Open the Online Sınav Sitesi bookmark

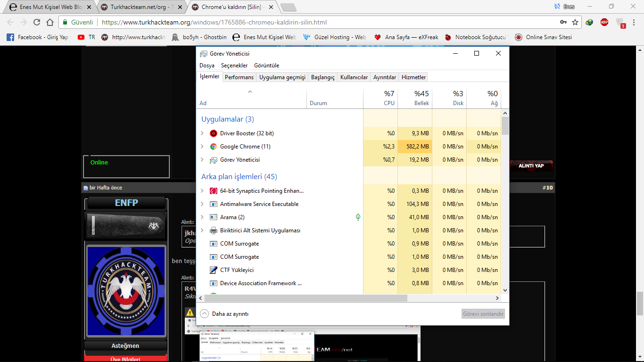point(543,37)
